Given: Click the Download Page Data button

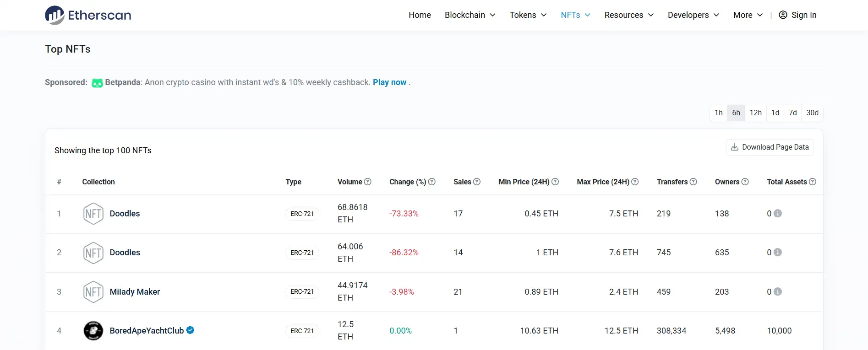Looking at the screenshot, I should pos(770,147).
